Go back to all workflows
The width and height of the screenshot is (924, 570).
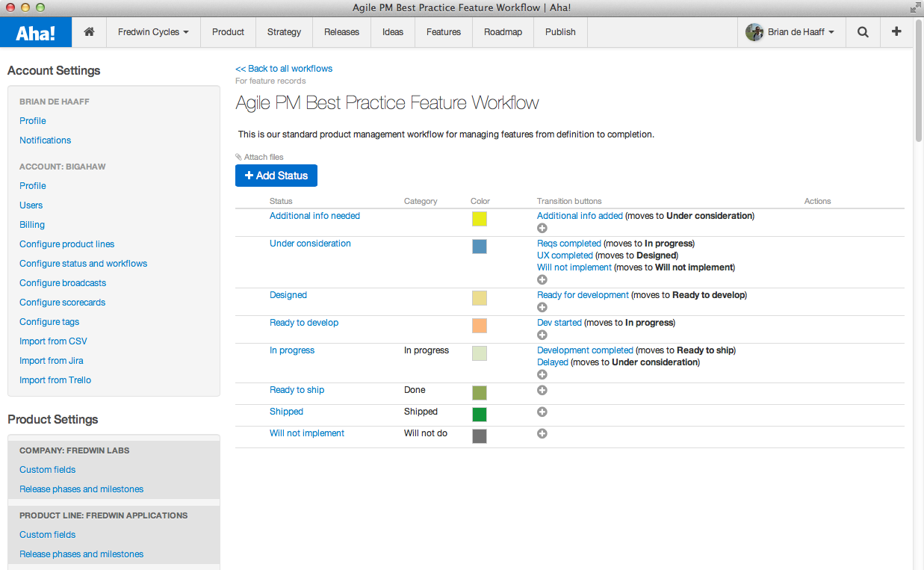pyautogui.click(x=284, y=69)
